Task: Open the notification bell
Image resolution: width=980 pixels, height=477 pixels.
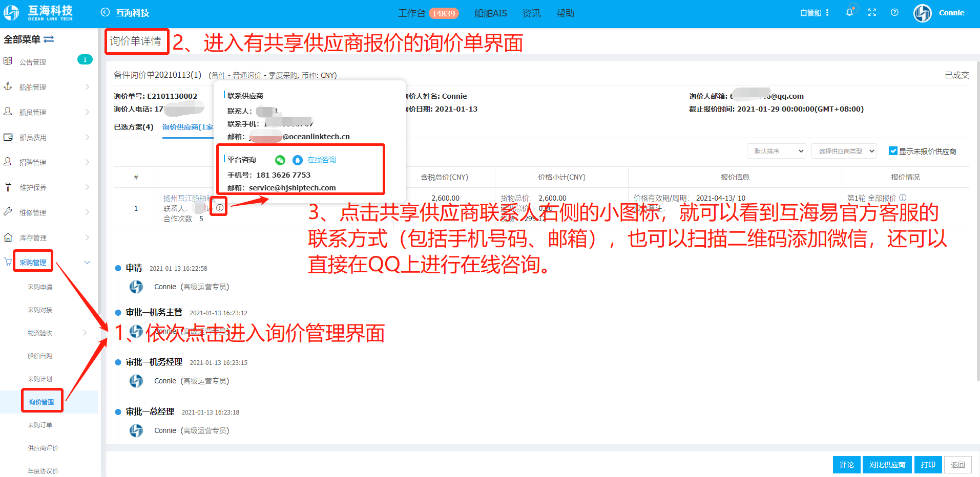Action: tap(849, 12)
